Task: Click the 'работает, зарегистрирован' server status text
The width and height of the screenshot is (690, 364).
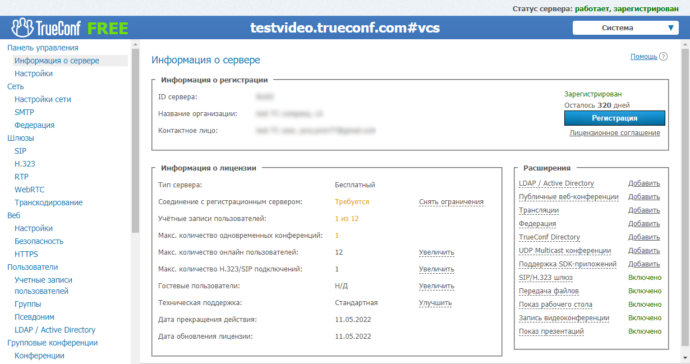Action: tap(627, 8)
